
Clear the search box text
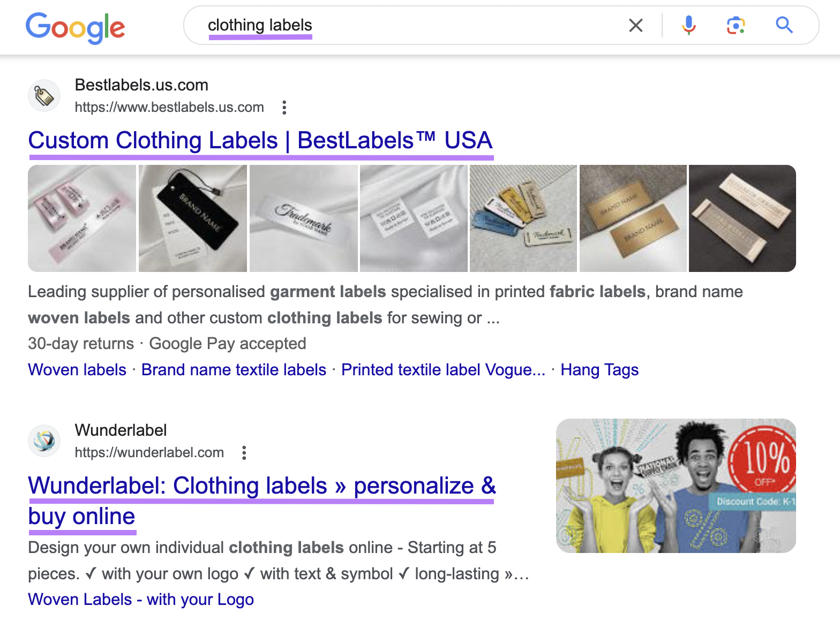(635, 25)
